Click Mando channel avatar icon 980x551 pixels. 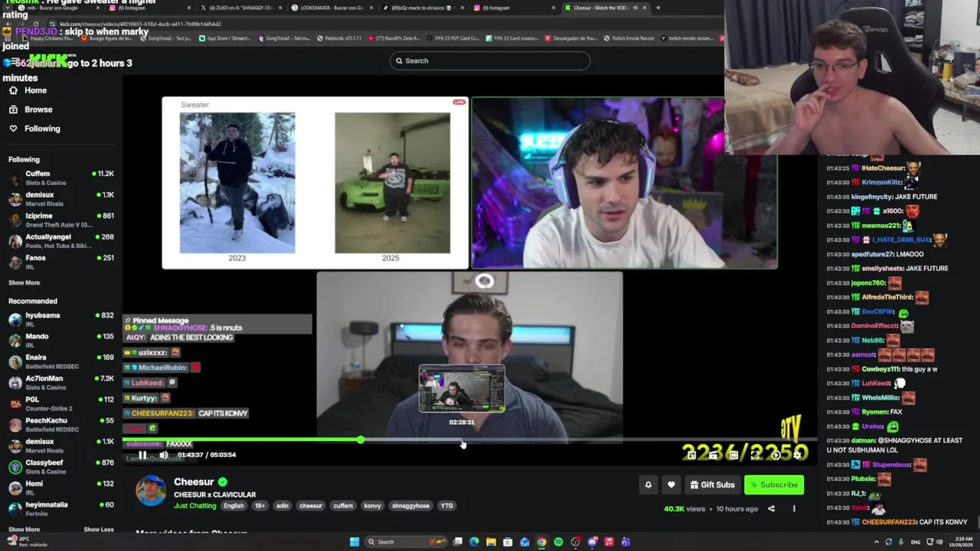[15, 340]
